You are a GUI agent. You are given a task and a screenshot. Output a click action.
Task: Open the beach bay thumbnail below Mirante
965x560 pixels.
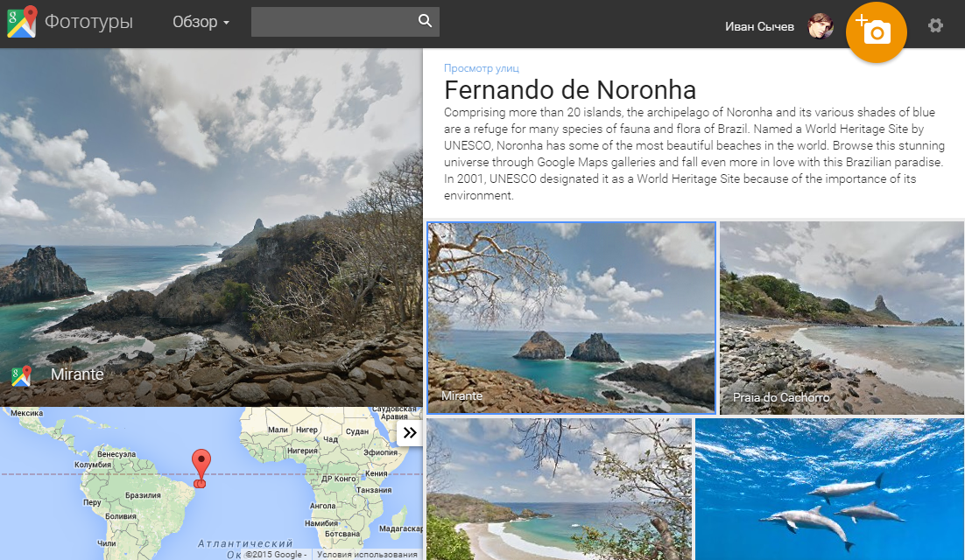[559, 489]
